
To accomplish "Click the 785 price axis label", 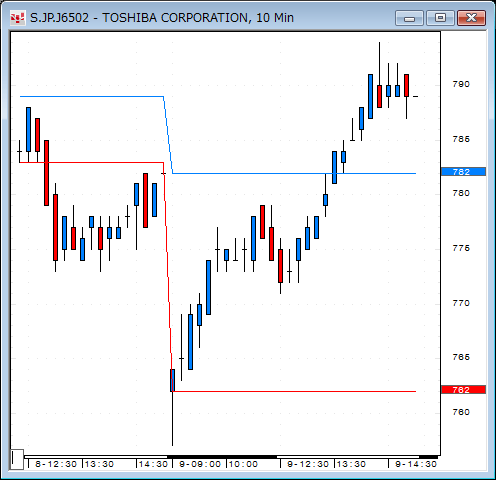I will click(461, 139).
